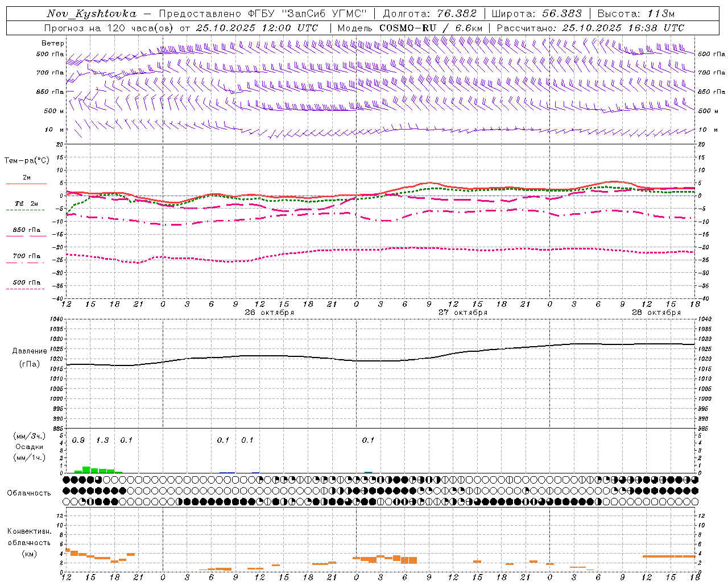The width and height of the screenshot is (728, 582).
Task: Click the '28 октября' date label
Action: click(656, 313)
